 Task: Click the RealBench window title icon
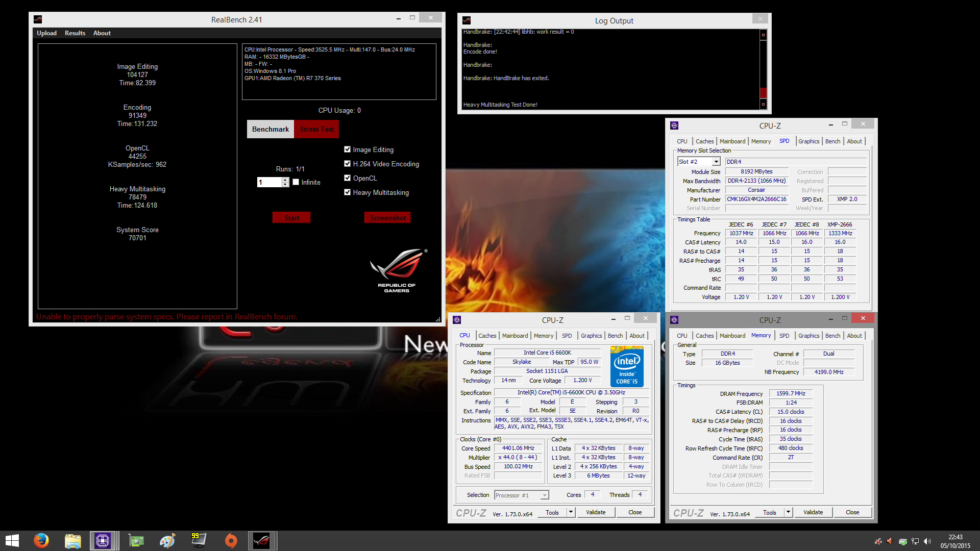coord(38,19)
